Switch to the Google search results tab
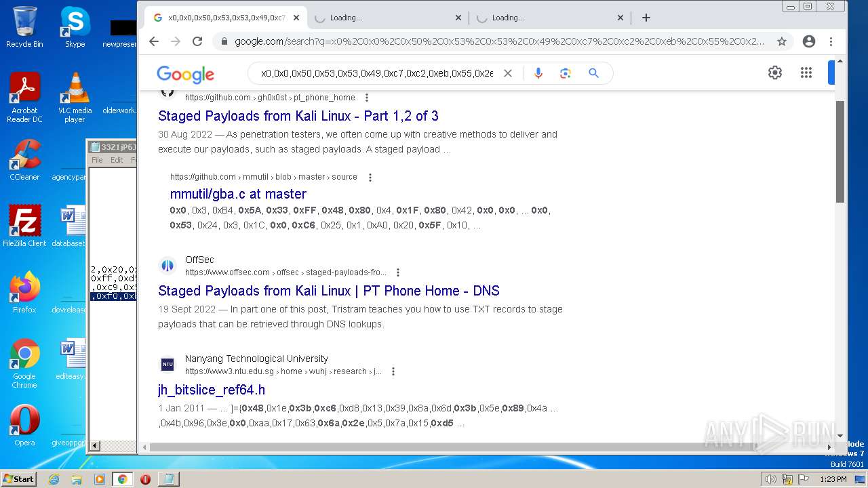The width and height of the screenshot is (868, 488). [226, 18]
